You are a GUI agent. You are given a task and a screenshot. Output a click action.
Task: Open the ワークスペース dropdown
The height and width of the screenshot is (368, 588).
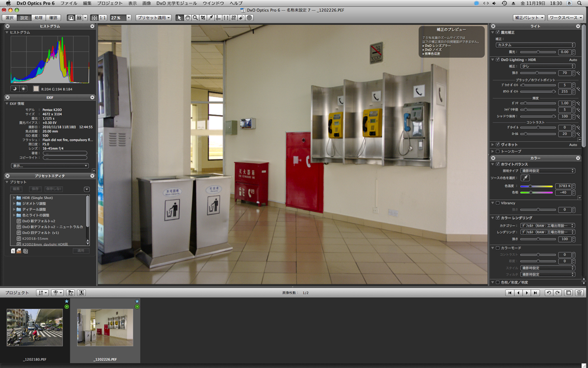[565, 18]
